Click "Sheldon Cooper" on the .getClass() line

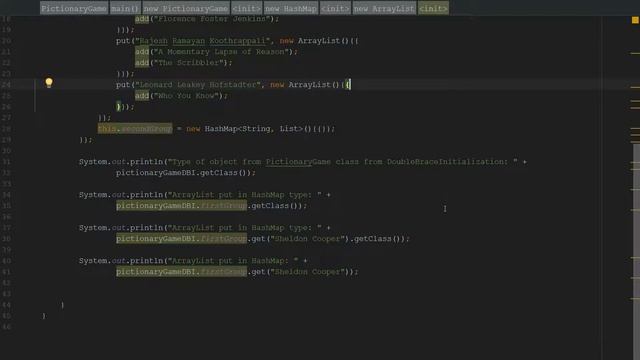(307, 239)
